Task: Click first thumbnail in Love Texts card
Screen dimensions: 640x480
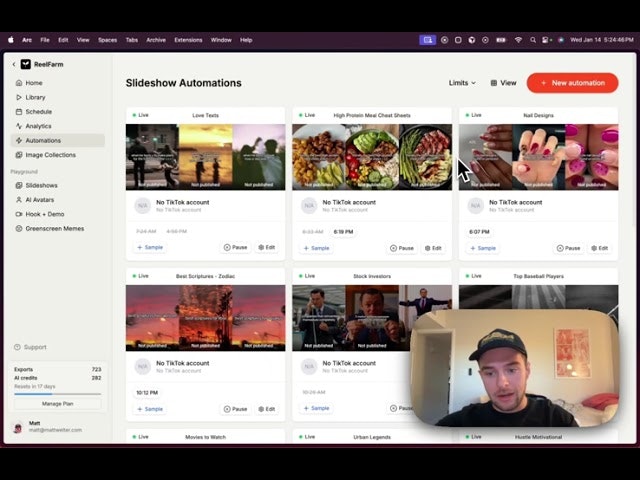Action: pyautogui.click(x=152, y=157)
